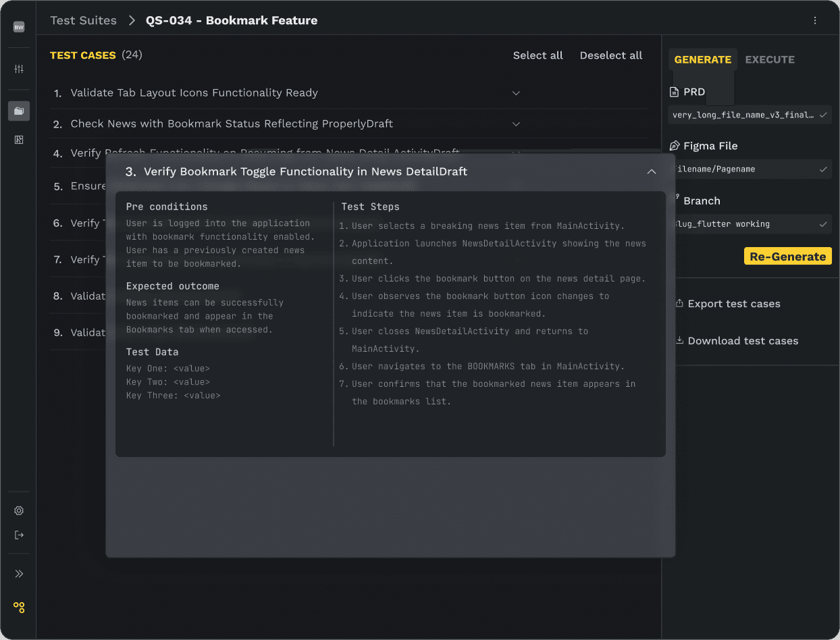
Task: Open the gear settings icon in sidebar
Action: (x=19, y=511)
